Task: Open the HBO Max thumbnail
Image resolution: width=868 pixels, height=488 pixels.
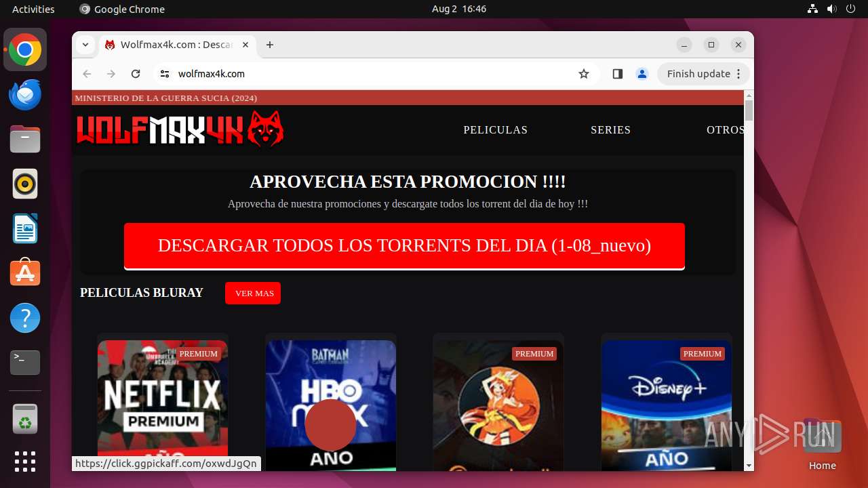Action: coord(331,404)
